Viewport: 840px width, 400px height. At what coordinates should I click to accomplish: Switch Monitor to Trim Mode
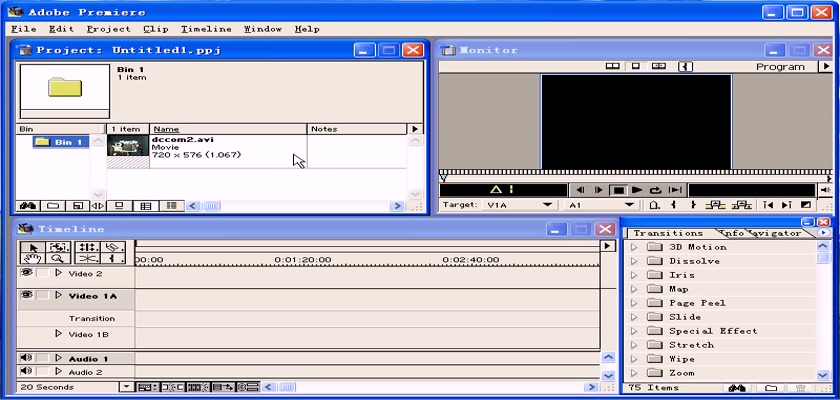coord(659,66)
